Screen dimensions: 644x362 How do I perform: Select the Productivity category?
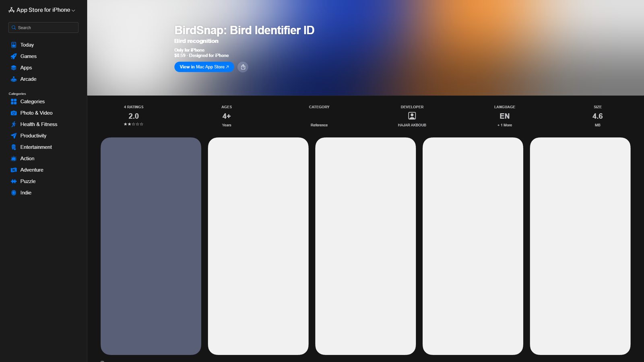[x=33, y=136]
